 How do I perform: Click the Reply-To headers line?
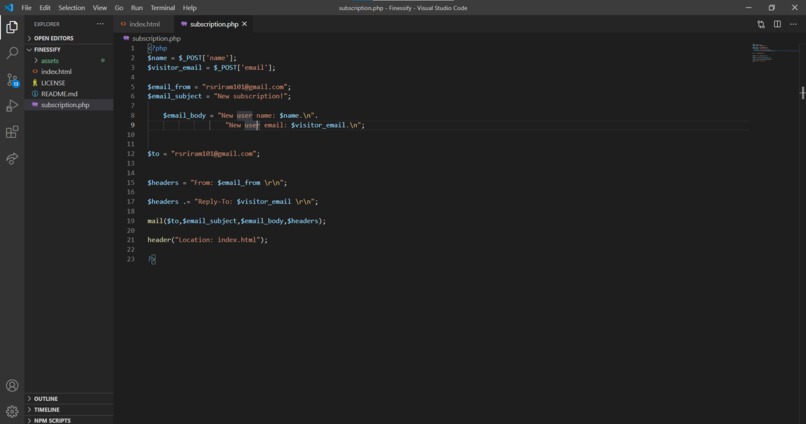pyautogui.click(x=232, y=202)
